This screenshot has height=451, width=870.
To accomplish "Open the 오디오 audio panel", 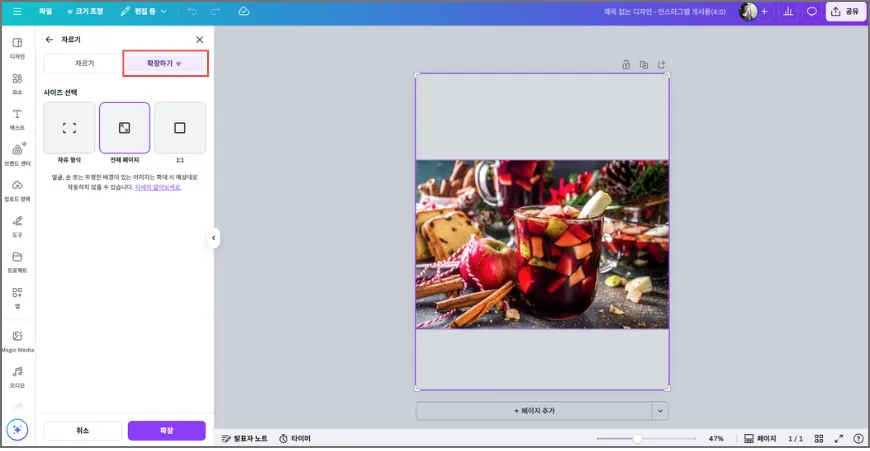I will (17, 377).
